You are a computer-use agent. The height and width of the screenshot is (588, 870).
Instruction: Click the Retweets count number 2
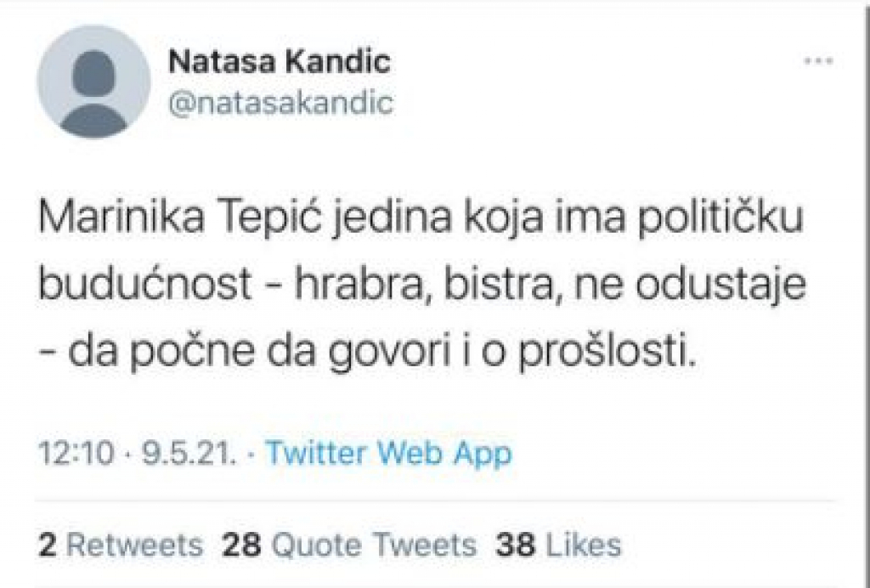[x=48, y=545]
